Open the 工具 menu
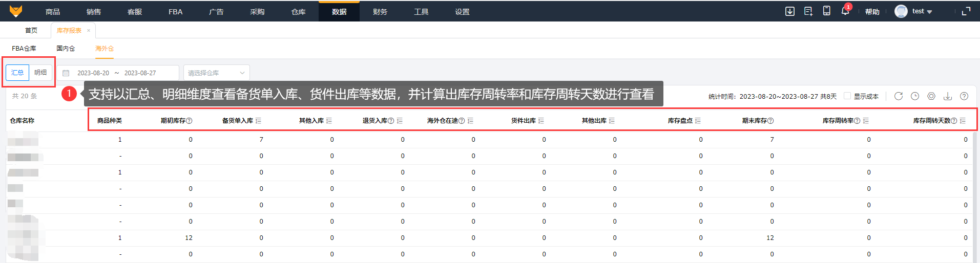980x263 pixels. pos(421,11)
